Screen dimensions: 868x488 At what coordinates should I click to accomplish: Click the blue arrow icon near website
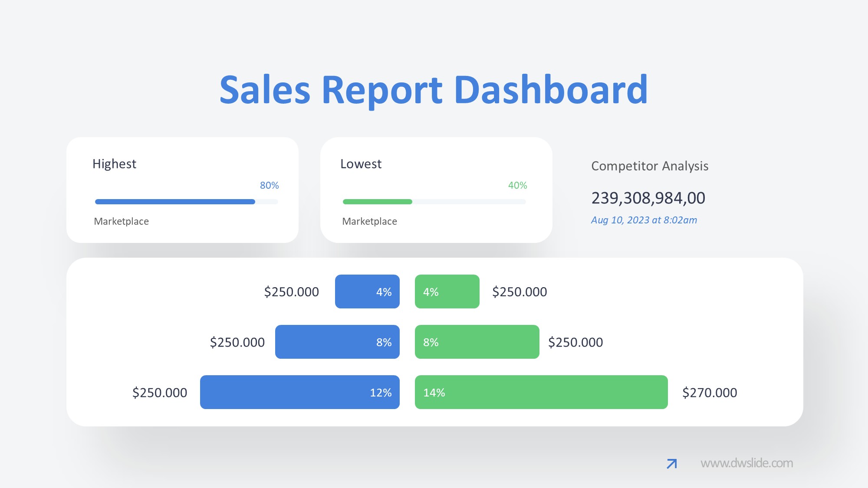[671, 464]
